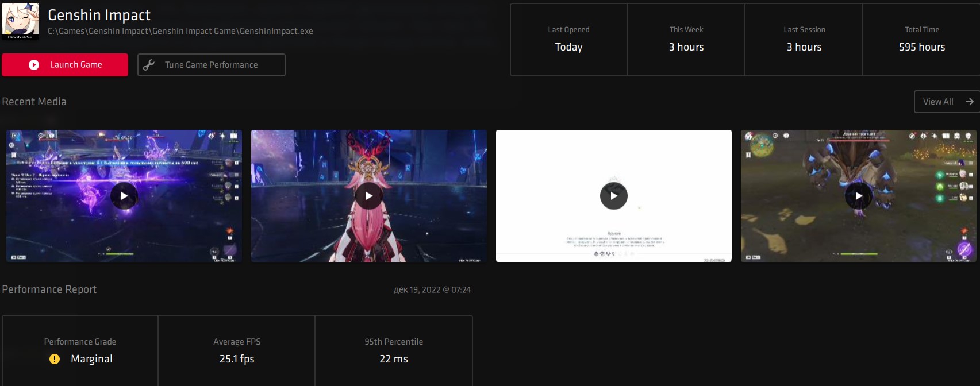
Task: Click the yellow warning icon by Marginal
Action: coord(55,359)
